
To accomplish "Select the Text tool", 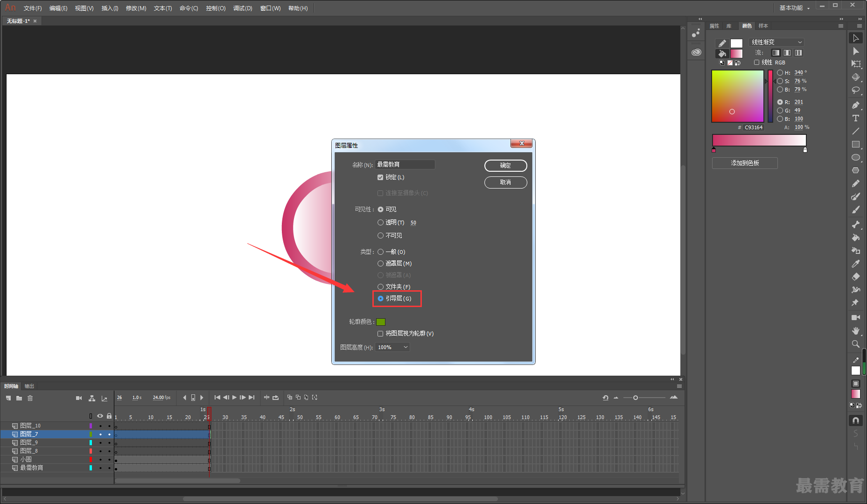I will point(855,119).
